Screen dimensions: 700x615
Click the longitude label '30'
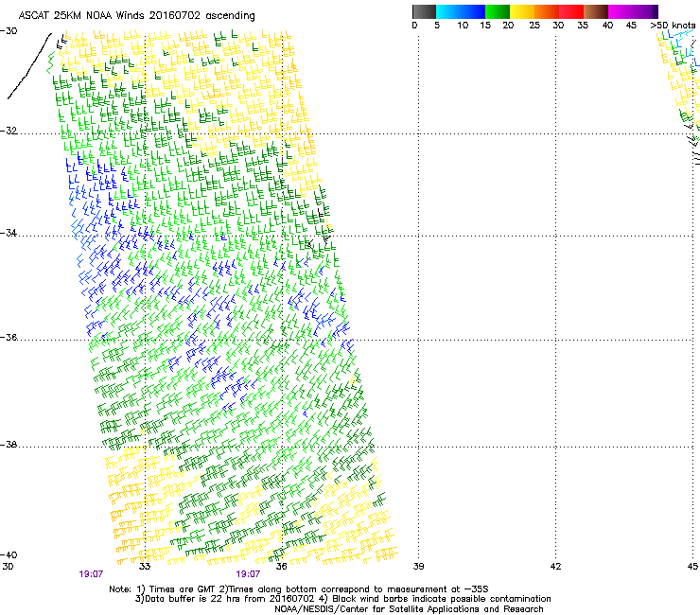(x=8, y=567)
